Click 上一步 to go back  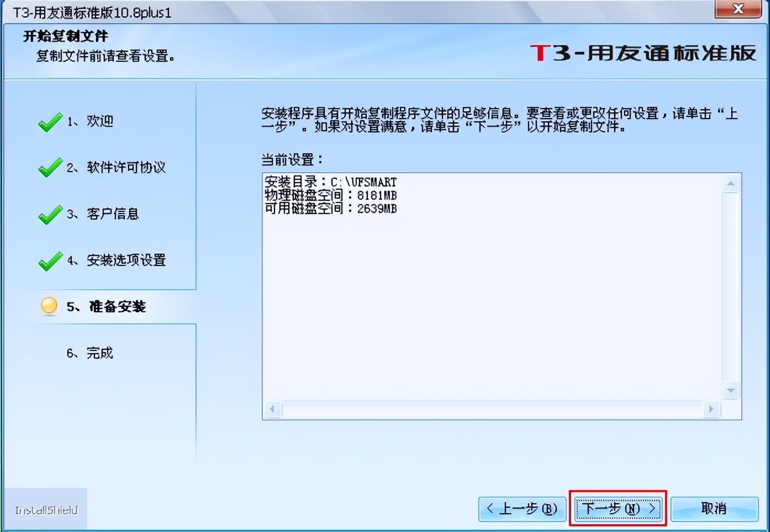pos(522,509)
